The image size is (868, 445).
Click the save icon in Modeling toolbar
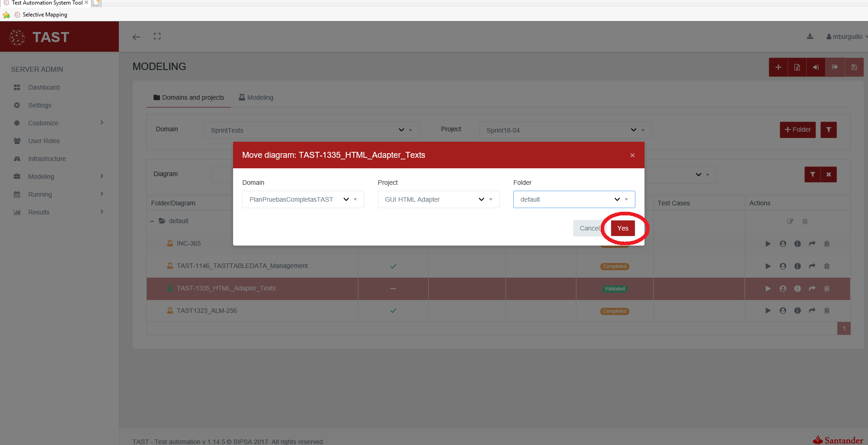pos(854,67)
